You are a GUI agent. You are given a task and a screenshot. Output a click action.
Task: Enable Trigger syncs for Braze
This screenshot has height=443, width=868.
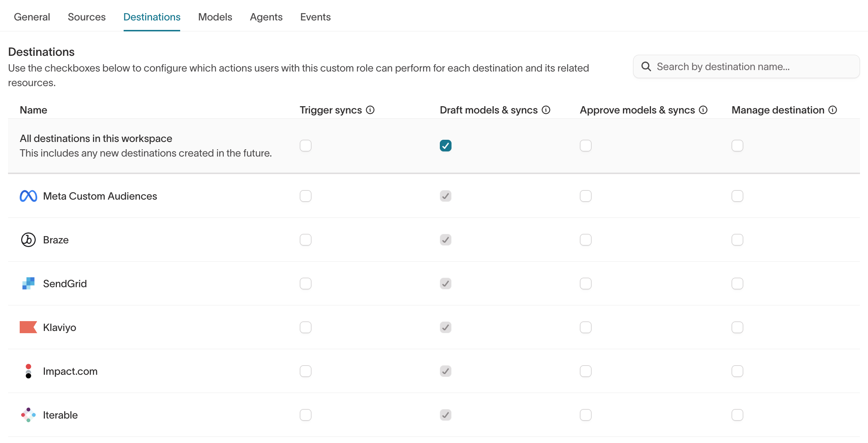click(306, 240)
